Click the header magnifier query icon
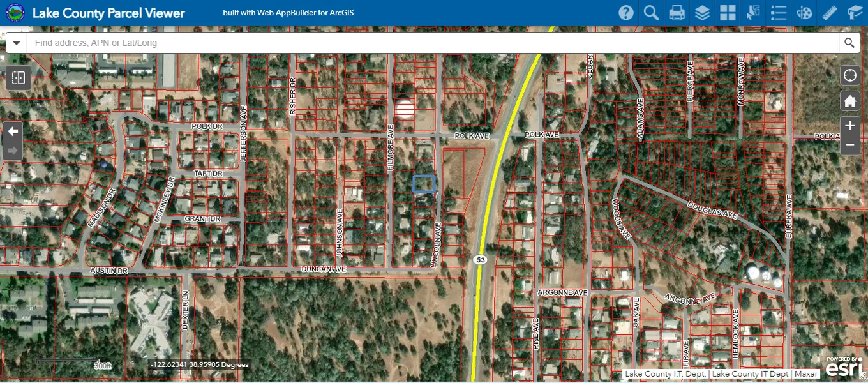This screenshot has height=383, width=868. point(651,13)
